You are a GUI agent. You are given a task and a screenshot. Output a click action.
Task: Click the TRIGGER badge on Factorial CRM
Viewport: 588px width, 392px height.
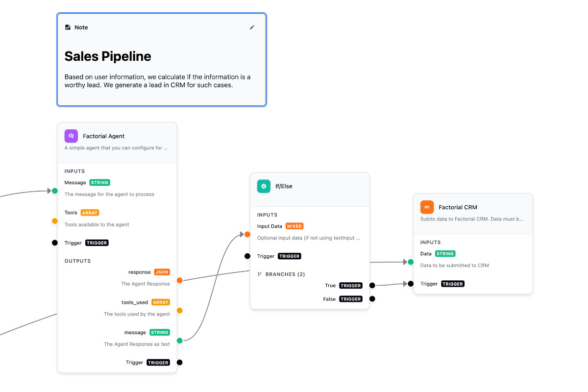click(x=453, y=283)
